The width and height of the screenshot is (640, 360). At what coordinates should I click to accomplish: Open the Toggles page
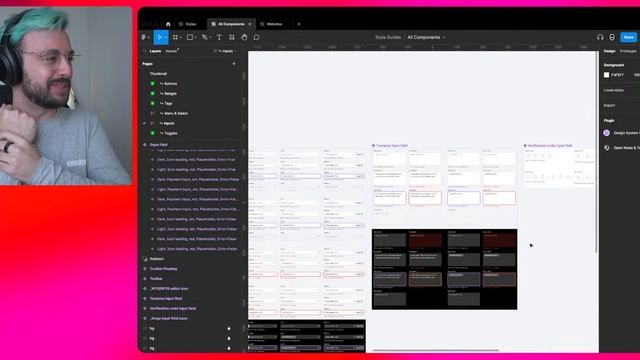pyautogui.click(x=171, y=133)
